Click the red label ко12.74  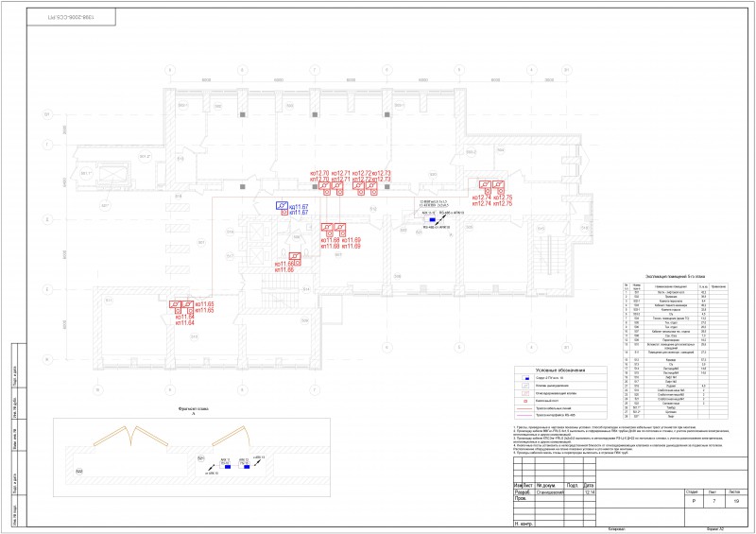point(482,198)
